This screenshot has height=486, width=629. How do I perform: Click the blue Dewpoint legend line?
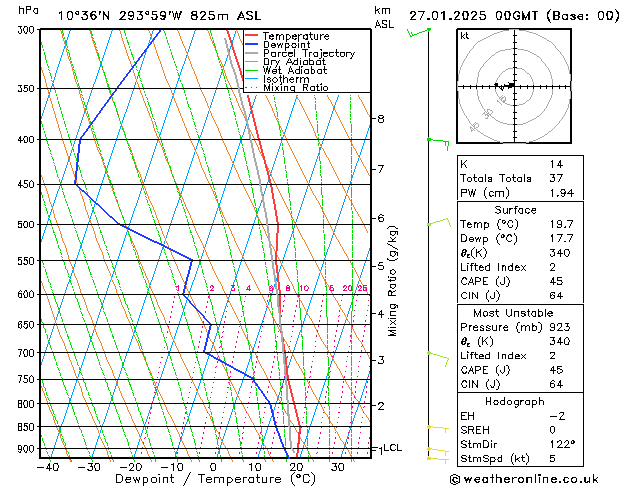[252, 44]
